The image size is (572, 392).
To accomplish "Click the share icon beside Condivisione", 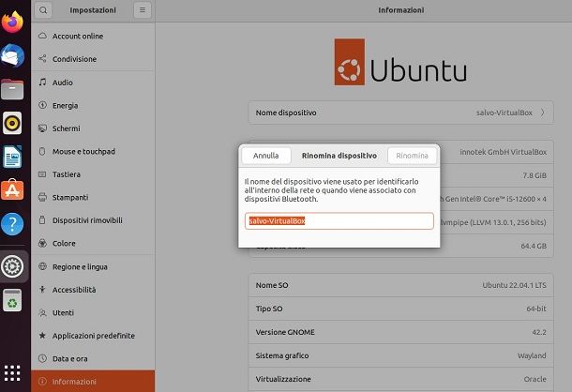I will [x=43, y=59].
